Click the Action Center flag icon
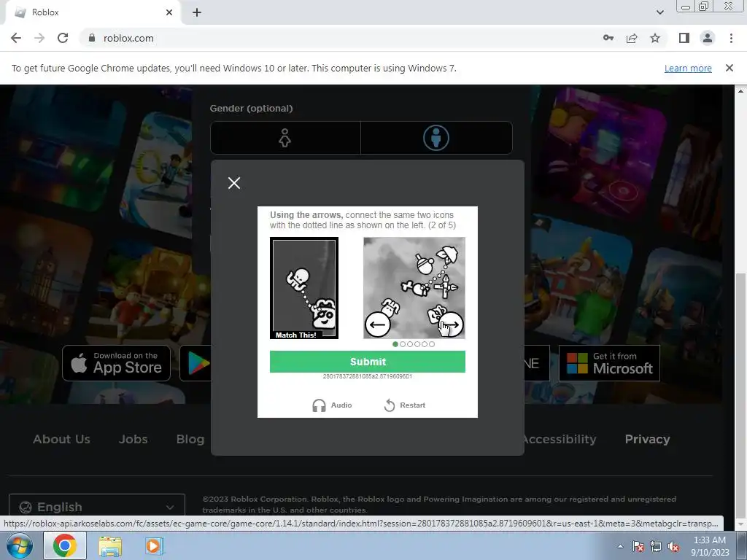Viewport: 747px width, 560px height. click(638, 546)
